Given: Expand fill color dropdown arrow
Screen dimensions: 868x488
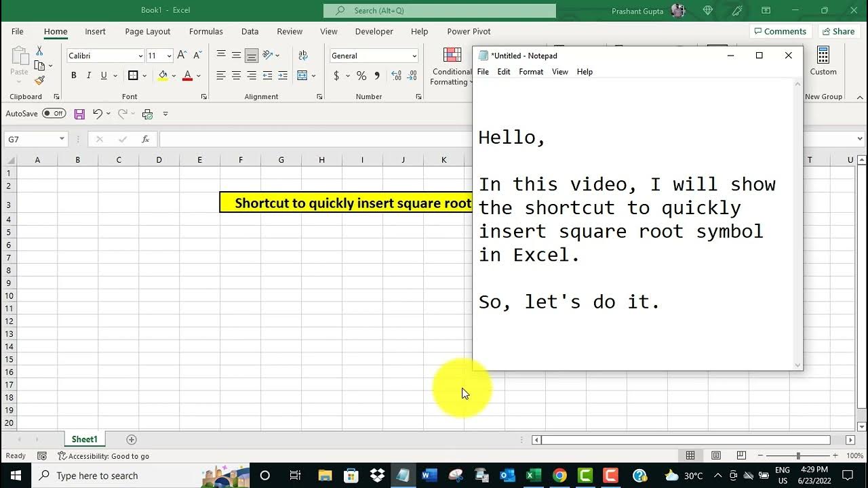Looking at the screenshot, I should [x=174, y=76].
